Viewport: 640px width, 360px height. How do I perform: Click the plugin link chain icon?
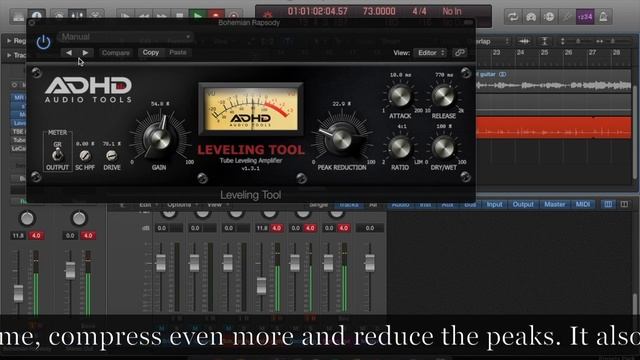click(460, 53)
